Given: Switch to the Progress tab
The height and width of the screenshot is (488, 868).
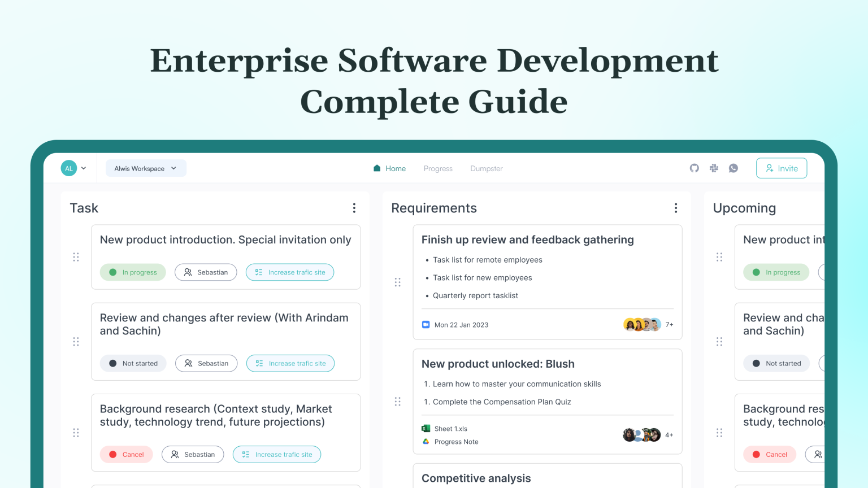Looking at the screenshot, I should [438, 168].
